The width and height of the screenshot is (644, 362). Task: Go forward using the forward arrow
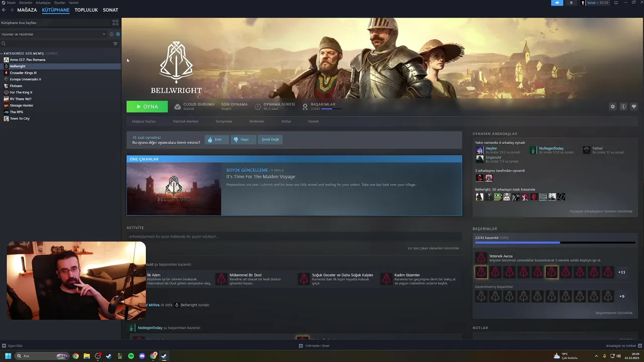click(11, 10)
